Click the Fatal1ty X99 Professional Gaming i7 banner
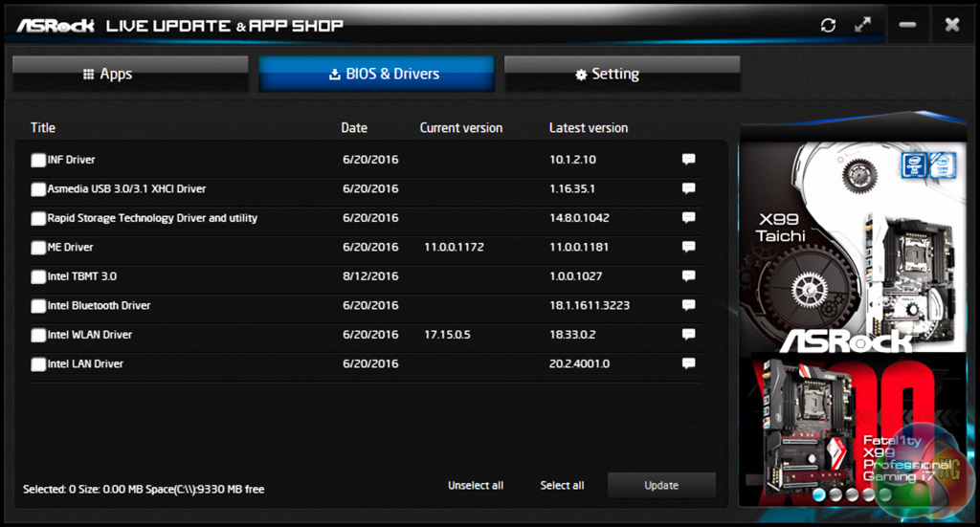 [x=853, y=428]
